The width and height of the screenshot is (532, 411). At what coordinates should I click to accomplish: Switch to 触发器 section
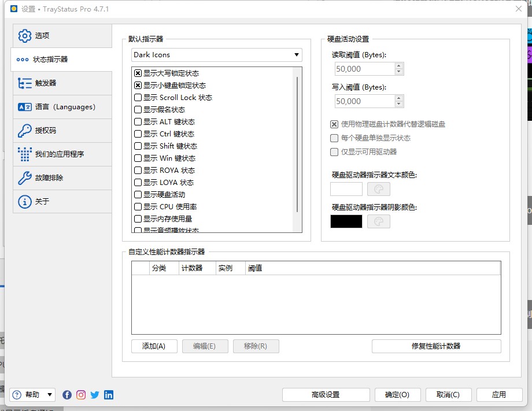tap(62, 83)
